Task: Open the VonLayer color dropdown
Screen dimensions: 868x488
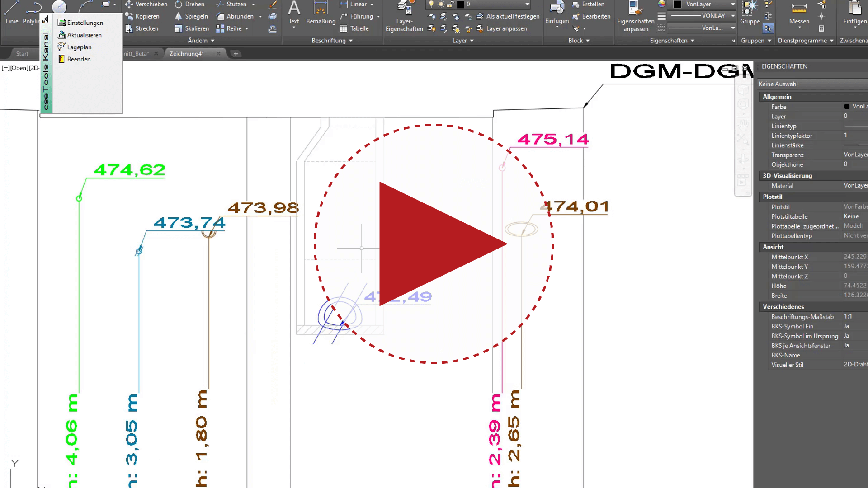Action: coord(732,5)
